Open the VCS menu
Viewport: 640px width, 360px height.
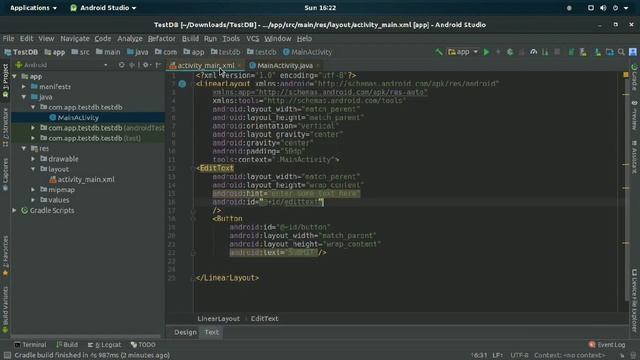(x=253, y=38)
